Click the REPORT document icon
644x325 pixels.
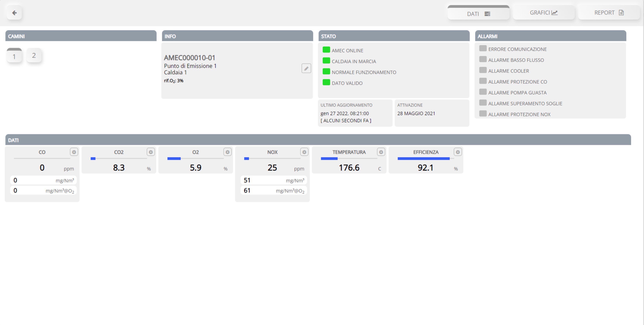point(621,12)
